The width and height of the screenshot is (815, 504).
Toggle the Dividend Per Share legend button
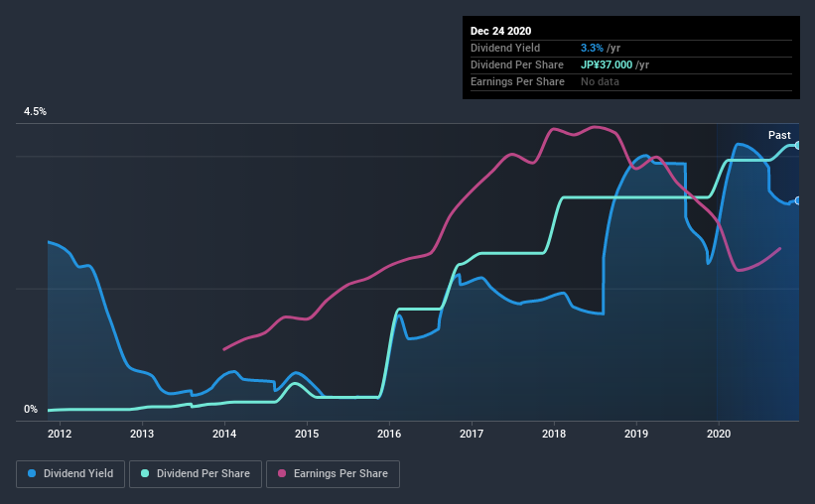(x=196, y=474)
